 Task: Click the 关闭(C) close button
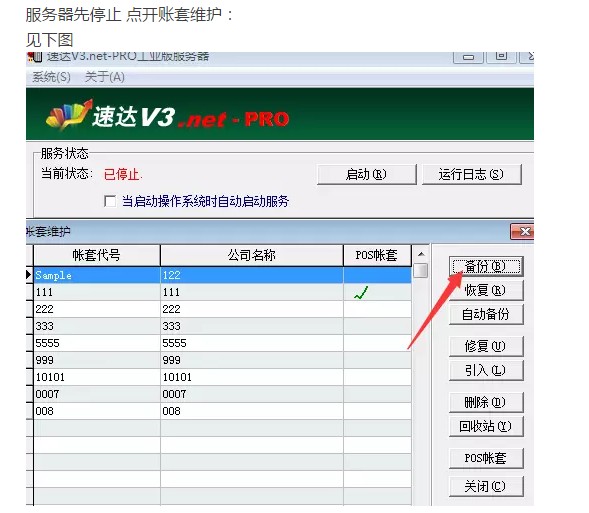tap(486, 486)
